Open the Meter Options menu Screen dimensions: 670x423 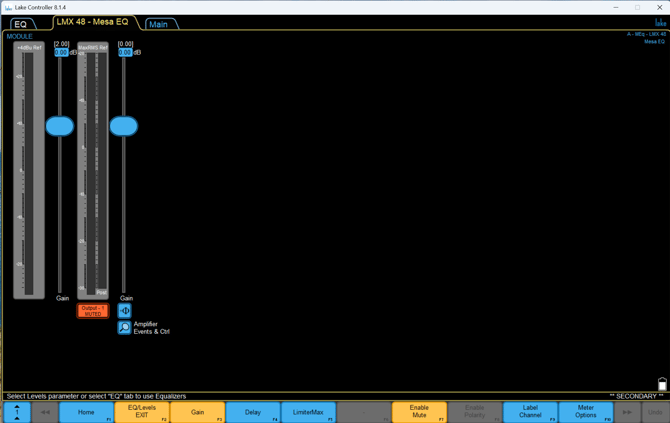click(586, 412)
